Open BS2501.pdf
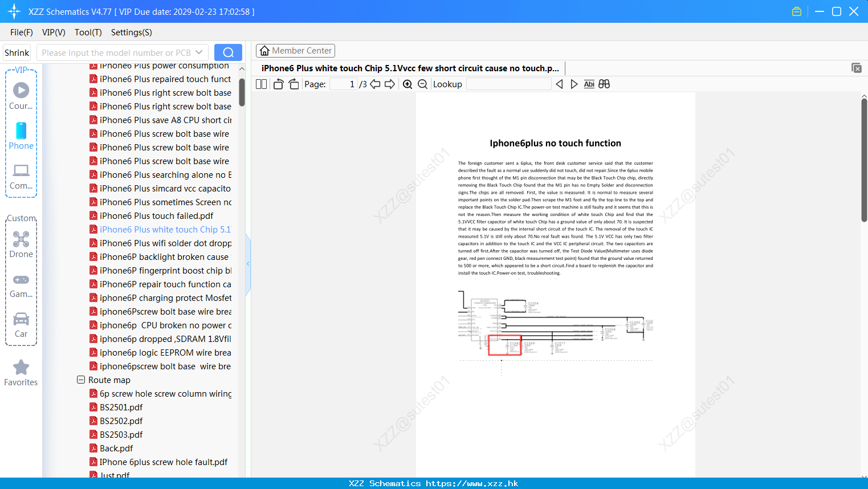This screenshot has height=489, width=868. [x=116, y=407]
